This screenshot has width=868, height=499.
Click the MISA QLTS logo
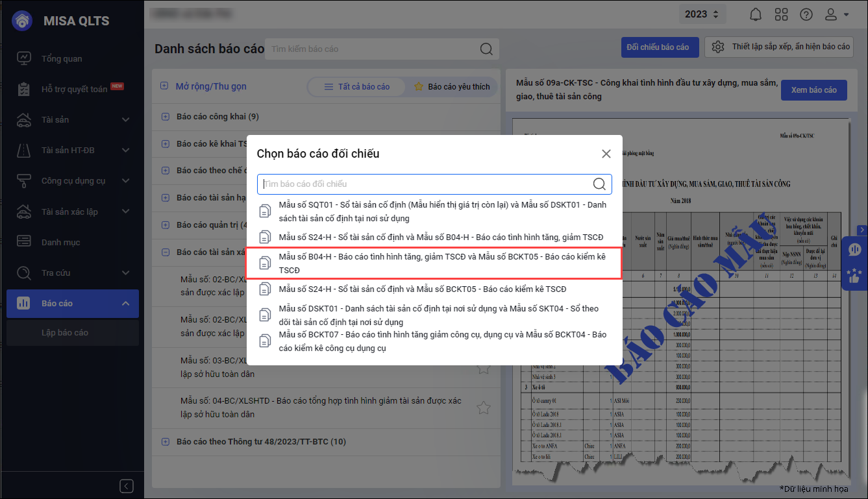click(23, 20)
